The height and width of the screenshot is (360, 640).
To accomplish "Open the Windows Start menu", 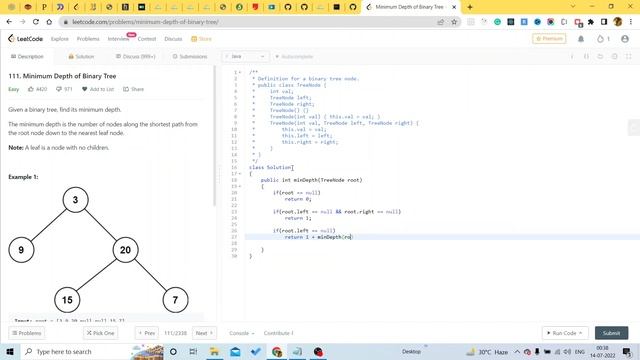I will (x=10, y=351).
